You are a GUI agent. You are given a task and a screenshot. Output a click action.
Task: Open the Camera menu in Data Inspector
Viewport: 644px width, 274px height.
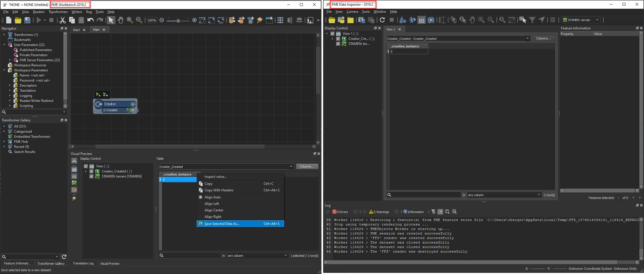[x=352, y=12]
